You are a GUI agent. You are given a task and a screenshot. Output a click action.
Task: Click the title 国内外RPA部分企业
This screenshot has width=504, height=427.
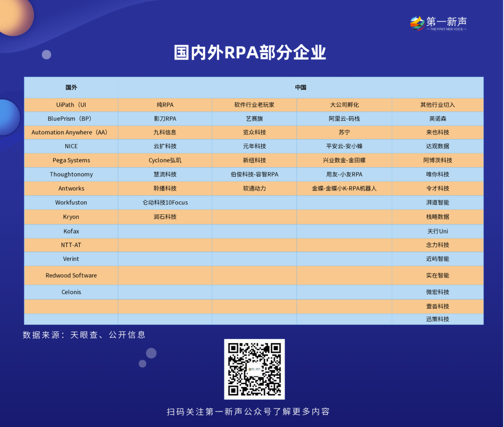[x=250, y=52]
